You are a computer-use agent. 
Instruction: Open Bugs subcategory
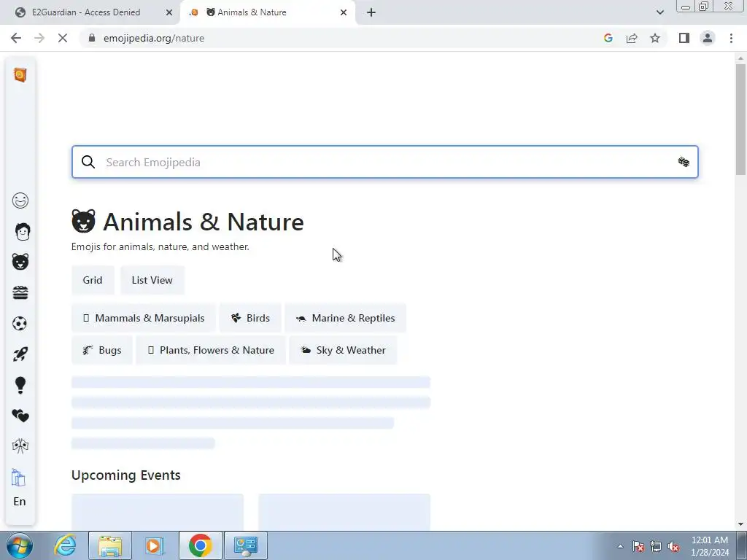tap(102, 350)
